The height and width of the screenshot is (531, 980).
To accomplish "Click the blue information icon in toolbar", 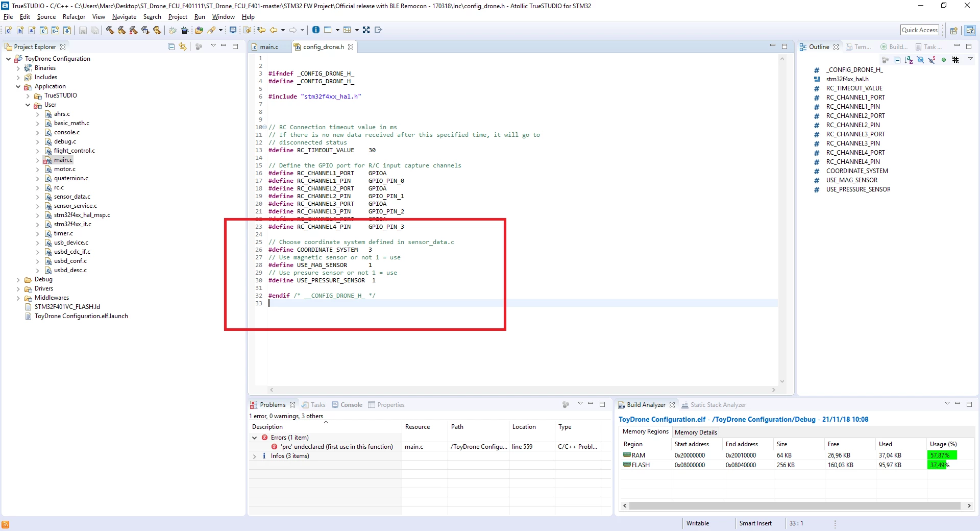I will pyautogui.click(x=316, y=30).
